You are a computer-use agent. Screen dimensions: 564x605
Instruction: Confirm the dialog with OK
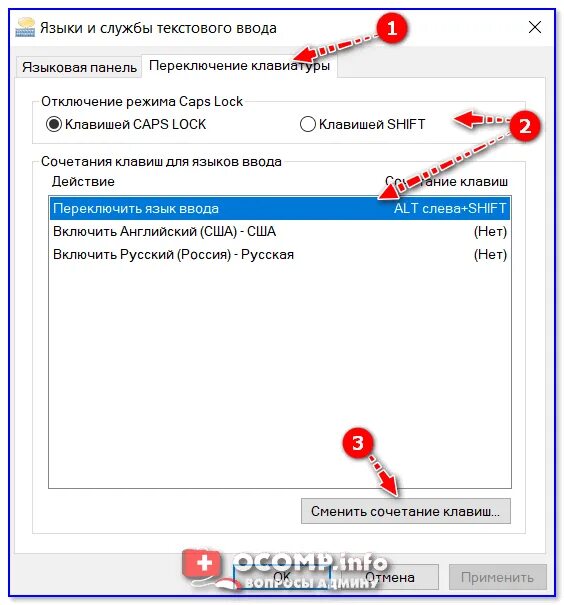tap(282, 577)
